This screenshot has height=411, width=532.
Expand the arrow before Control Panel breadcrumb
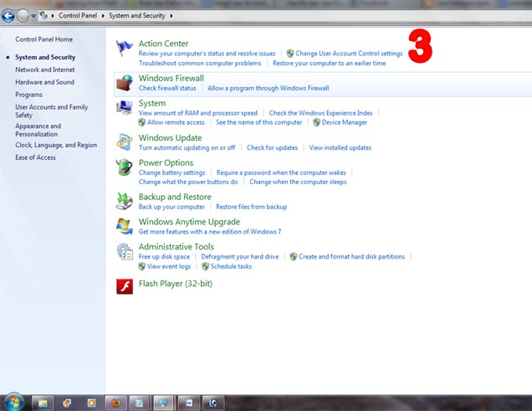click(53, 16)
